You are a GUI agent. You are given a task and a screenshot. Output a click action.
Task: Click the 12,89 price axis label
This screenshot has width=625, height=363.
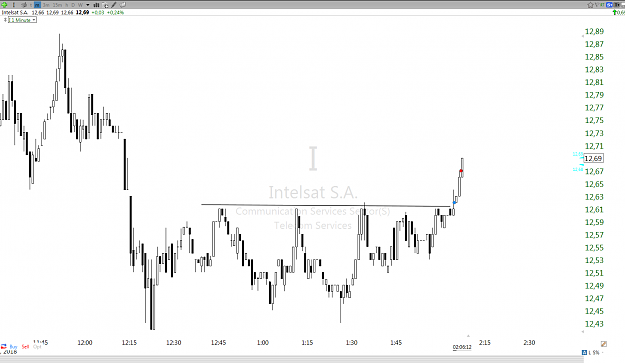594,31
